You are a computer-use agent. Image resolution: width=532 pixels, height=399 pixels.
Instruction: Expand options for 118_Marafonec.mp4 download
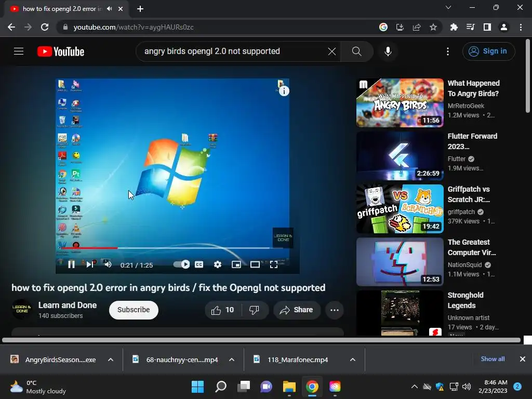(x=353, y=360)
